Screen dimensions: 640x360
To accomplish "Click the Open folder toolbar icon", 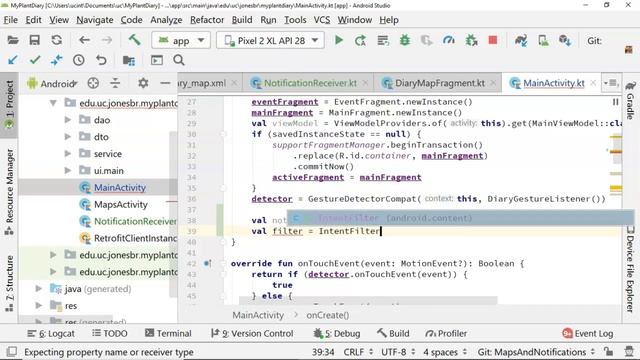I will coord(13,40).
